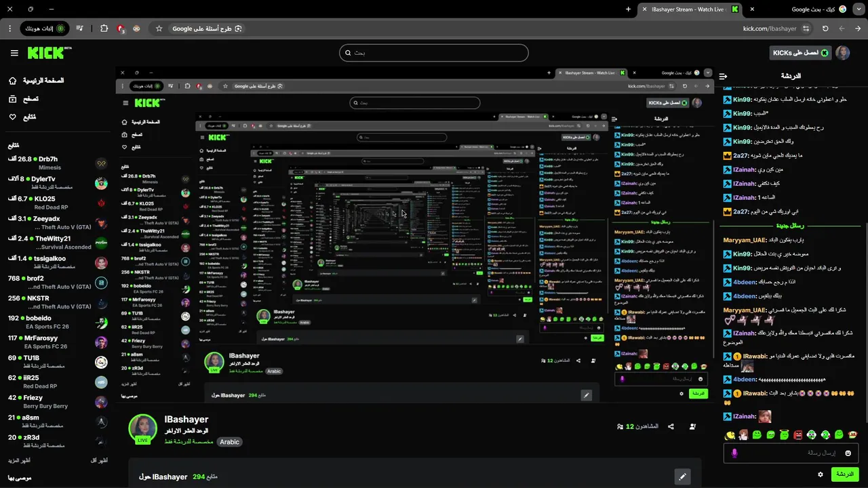The height and width of the screenshot is (488, 868).
Task: Open the browser media control icon
Action: (80, 28)
